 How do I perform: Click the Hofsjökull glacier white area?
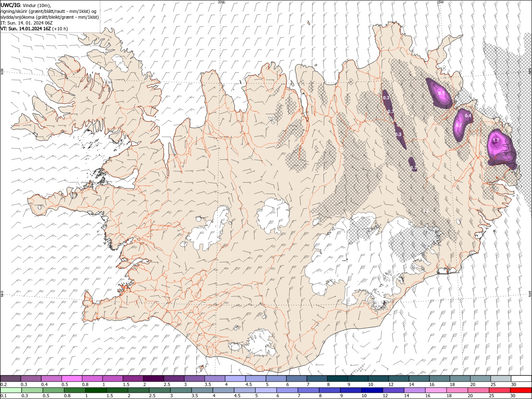[x=273, y=216]
